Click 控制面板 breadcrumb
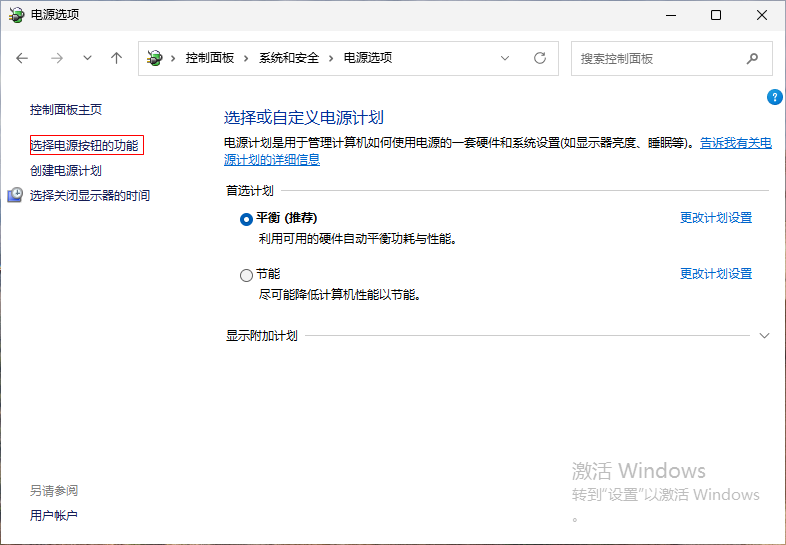The height and width of the screenshot is (545, 786). tap(210, 58)
